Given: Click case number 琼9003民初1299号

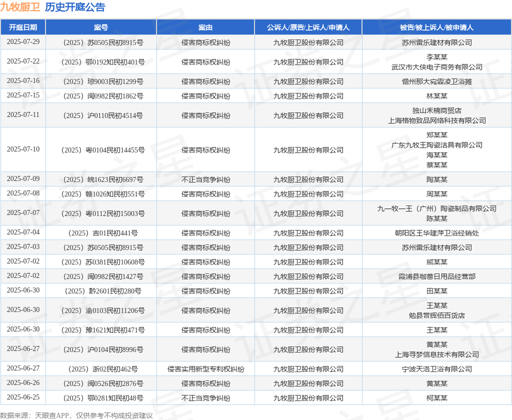Looking at the screenshot, I should click(103, 81).
